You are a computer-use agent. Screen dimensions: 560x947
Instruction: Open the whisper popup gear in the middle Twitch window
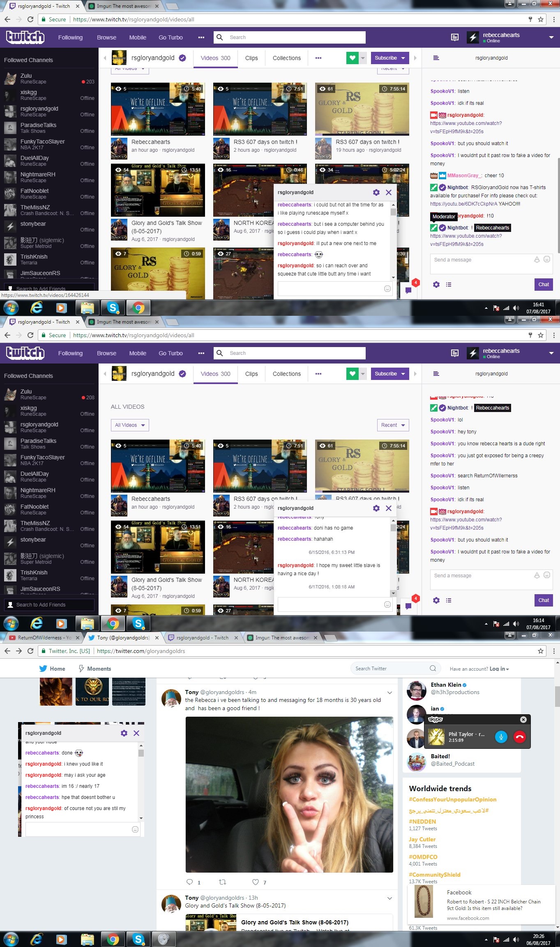coord(376,508)
